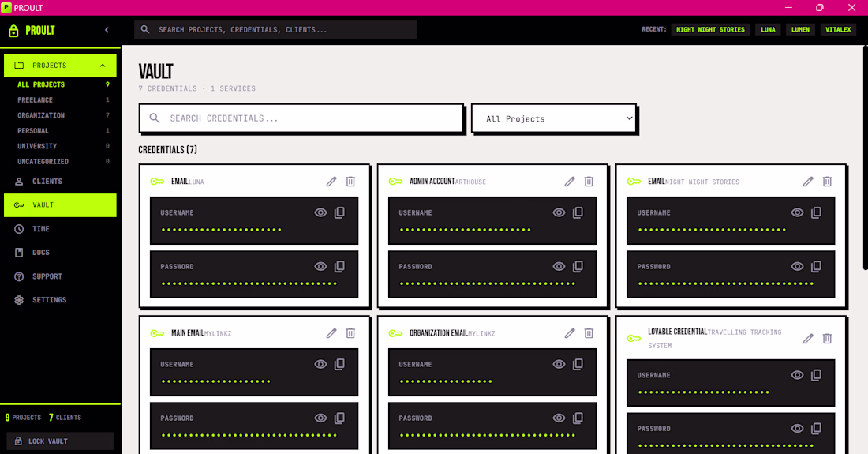Copy the Main Email Mylinkz password
This screenshot has height=454, width=868.
click(x=339, y=418)
